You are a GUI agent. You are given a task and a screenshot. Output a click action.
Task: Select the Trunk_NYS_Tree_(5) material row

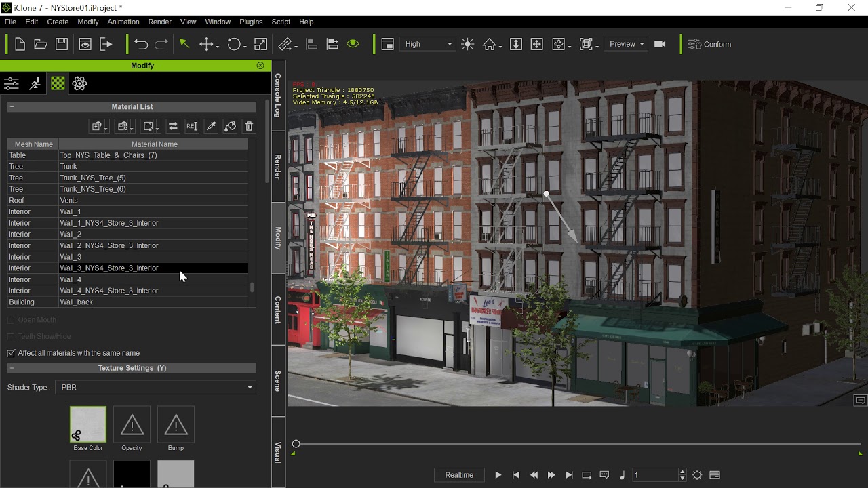127,178
